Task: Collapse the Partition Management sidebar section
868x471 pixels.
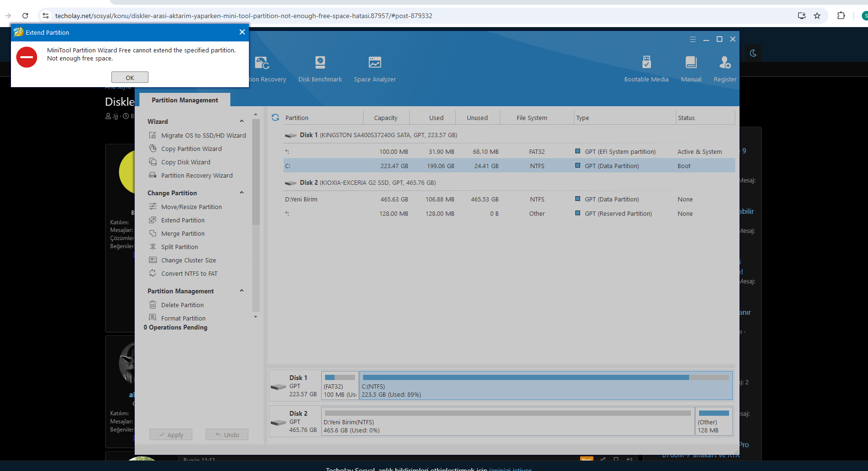Action: click(x=242, y=291)
